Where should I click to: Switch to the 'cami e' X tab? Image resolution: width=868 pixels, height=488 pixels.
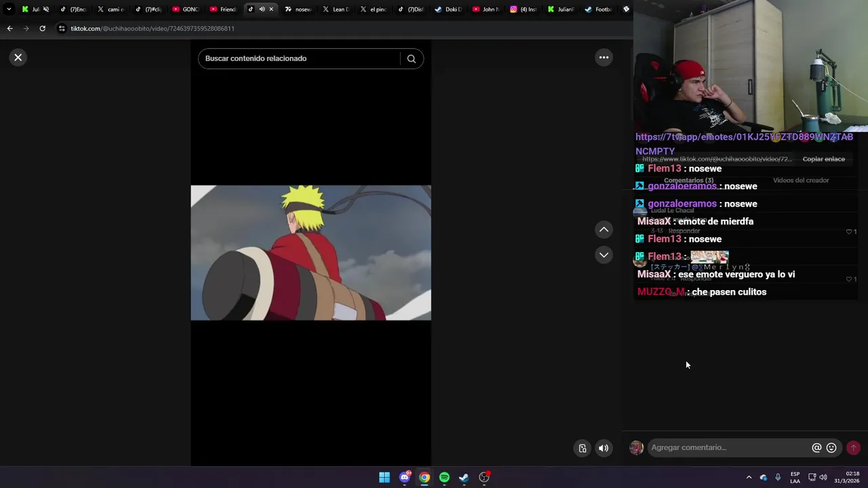click(111, 9)
